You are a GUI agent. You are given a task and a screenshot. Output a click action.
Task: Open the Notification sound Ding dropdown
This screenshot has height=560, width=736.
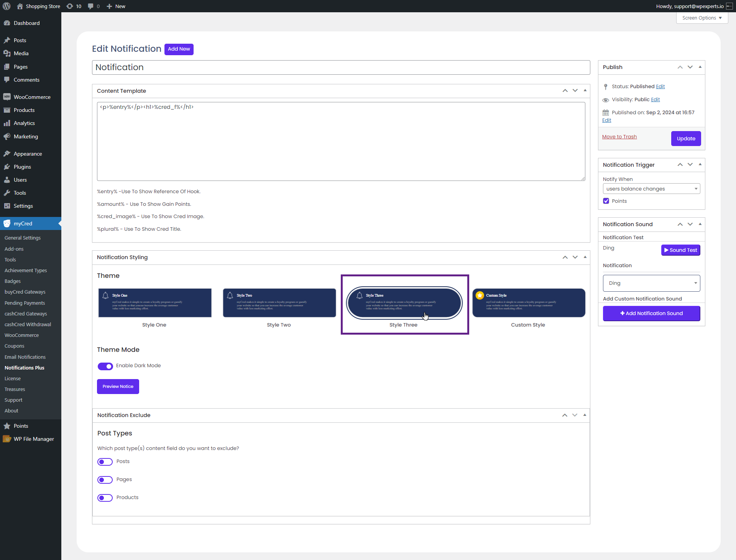coord(651,283)
